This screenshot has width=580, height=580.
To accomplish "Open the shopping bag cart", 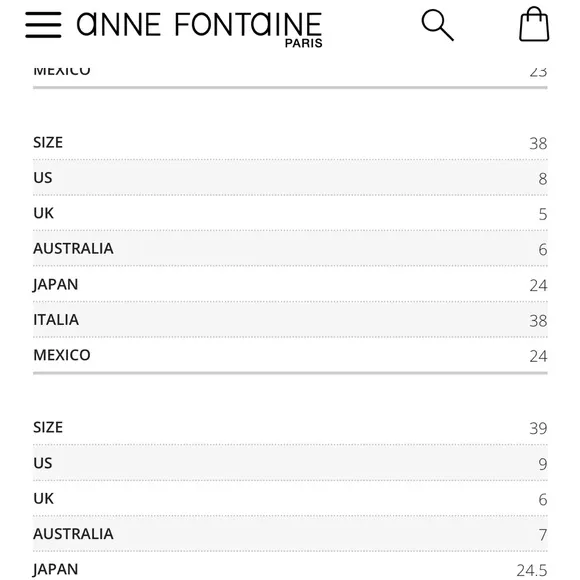I will pos(534,24).
